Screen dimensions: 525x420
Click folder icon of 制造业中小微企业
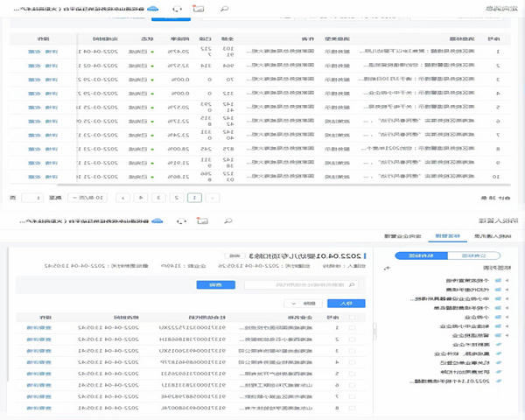click(x=498, y=325)
